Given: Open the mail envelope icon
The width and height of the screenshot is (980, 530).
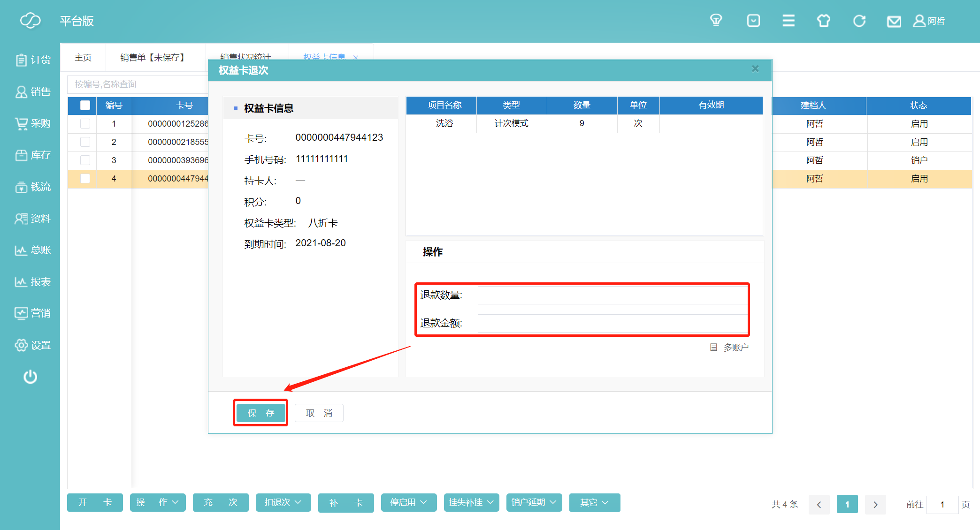Looking at the screenshot, I should coord(894,21).
